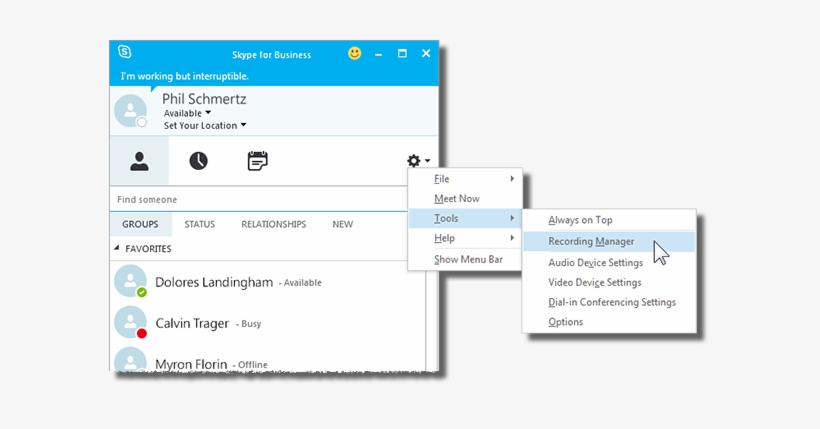Open the gear's dropdown arrow
Image resolution: width=820 pixels, height=429 pixels.
427,161
